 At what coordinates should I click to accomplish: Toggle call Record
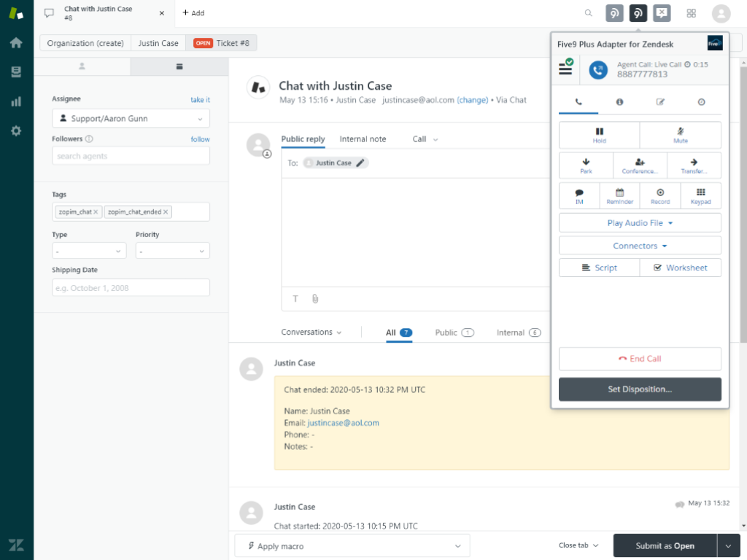tap(660, 196)
